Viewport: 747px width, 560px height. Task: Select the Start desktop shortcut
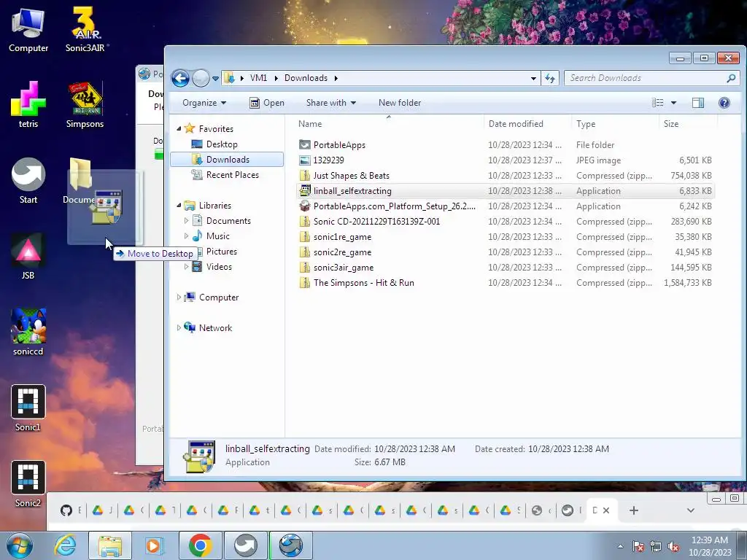tap(28, 181)
